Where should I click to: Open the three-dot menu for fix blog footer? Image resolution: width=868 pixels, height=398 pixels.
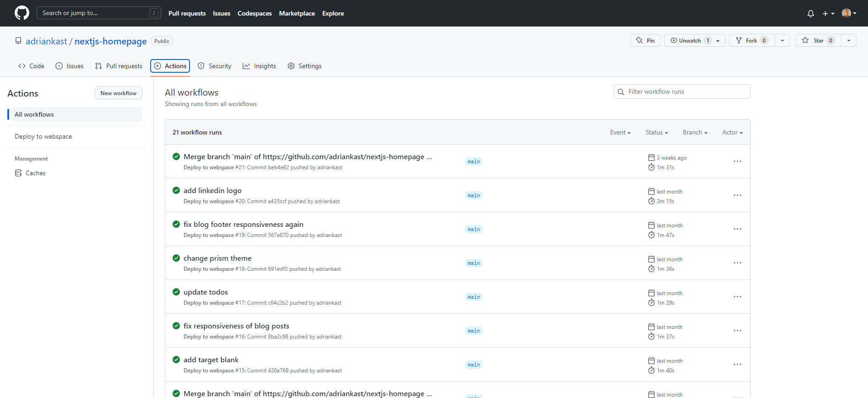738,229
